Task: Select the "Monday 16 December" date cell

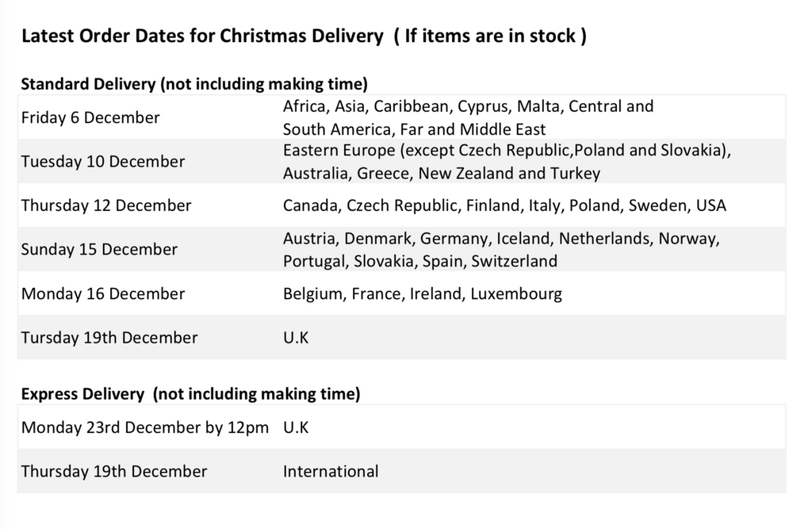Action: [x=103, y=293]
